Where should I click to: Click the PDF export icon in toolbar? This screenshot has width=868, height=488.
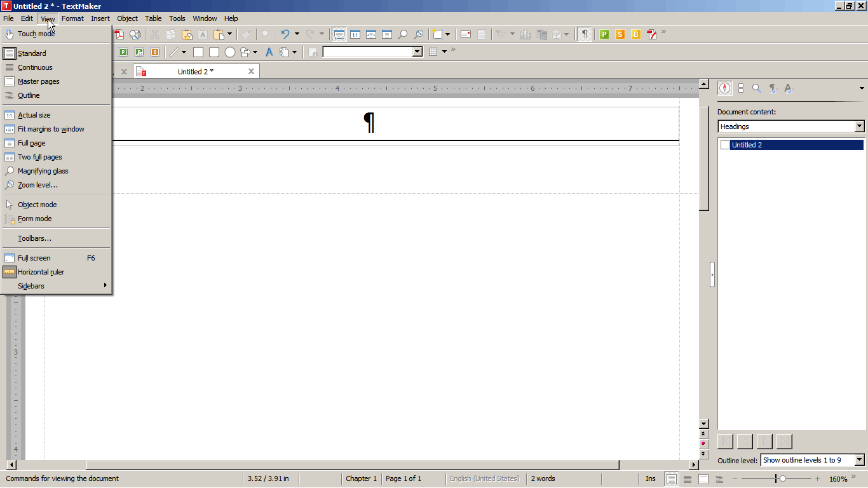119,34
